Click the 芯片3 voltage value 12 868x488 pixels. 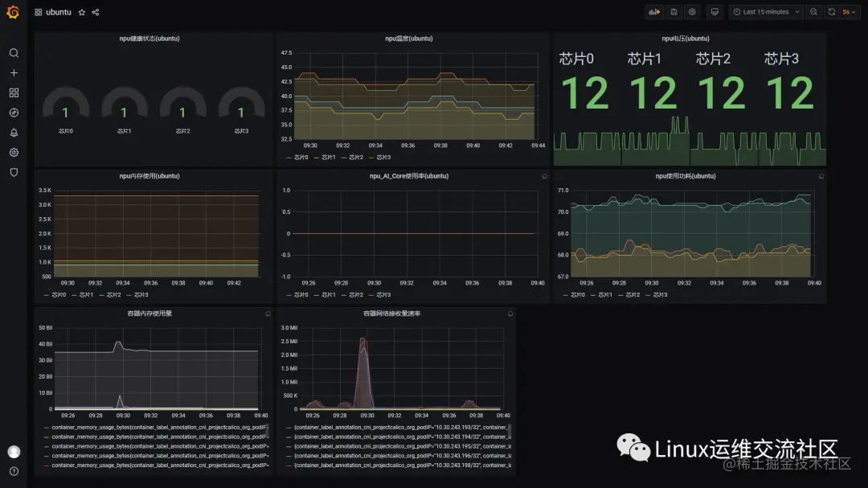[790, 93]
